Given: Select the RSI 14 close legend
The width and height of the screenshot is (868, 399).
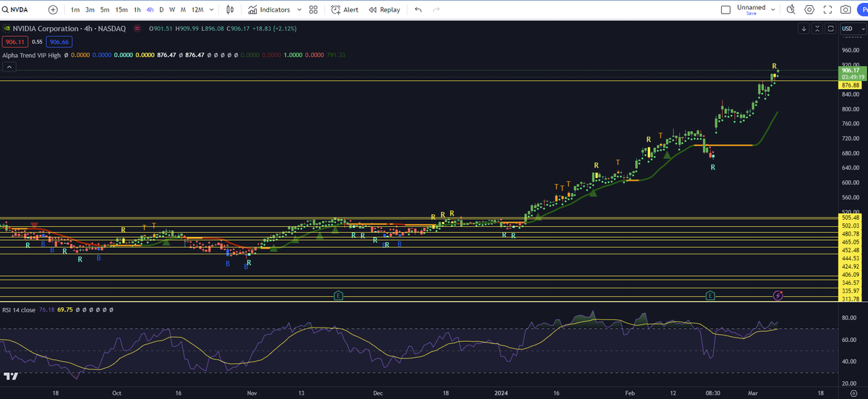Looking at the screenshot, I should pos(20,309).
